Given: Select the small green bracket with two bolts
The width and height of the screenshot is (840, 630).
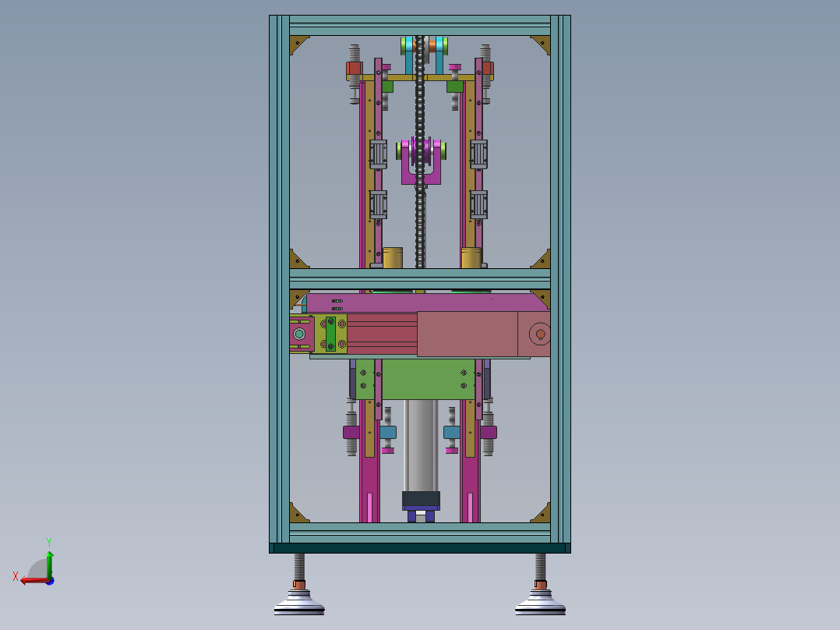Looking at the screenshot, I should coord(330,334).
